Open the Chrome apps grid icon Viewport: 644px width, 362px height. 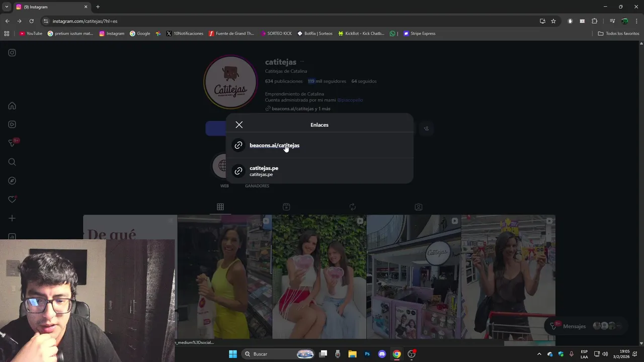point(7,34)
